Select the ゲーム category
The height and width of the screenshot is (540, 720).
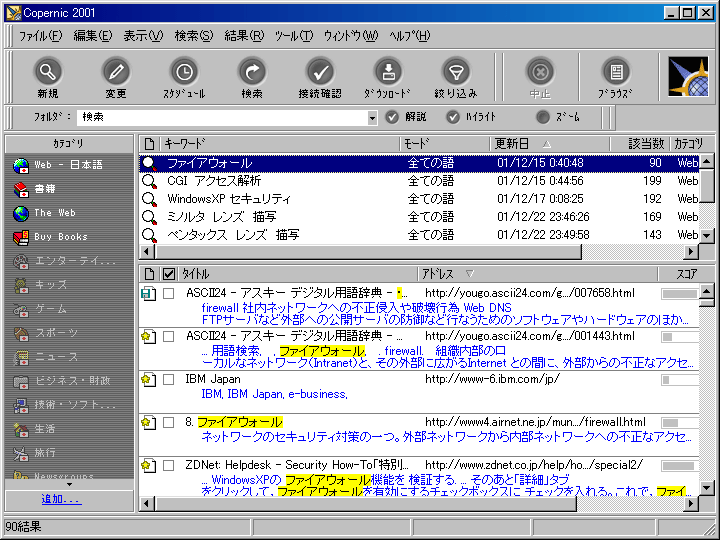click(40, 309)
